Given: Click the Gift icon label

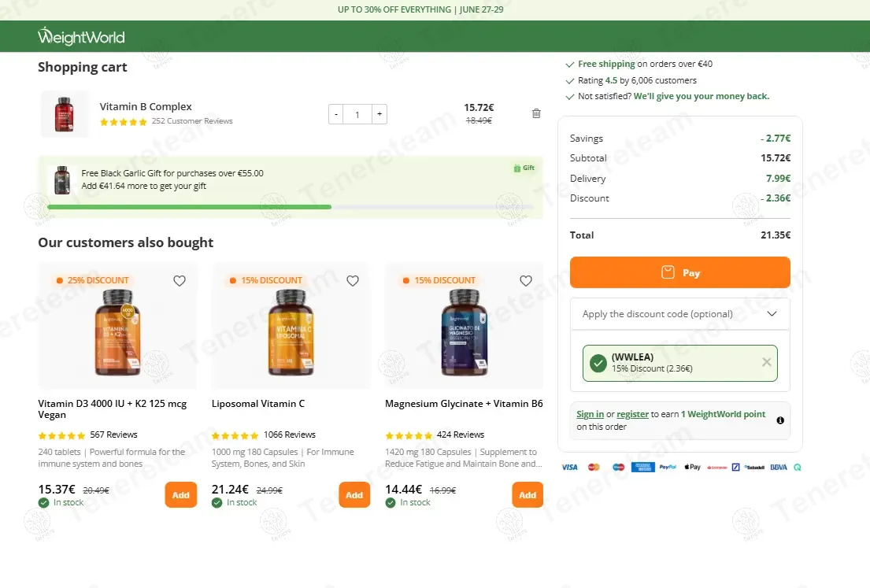Looking at the screenshot, I should 524,168.
